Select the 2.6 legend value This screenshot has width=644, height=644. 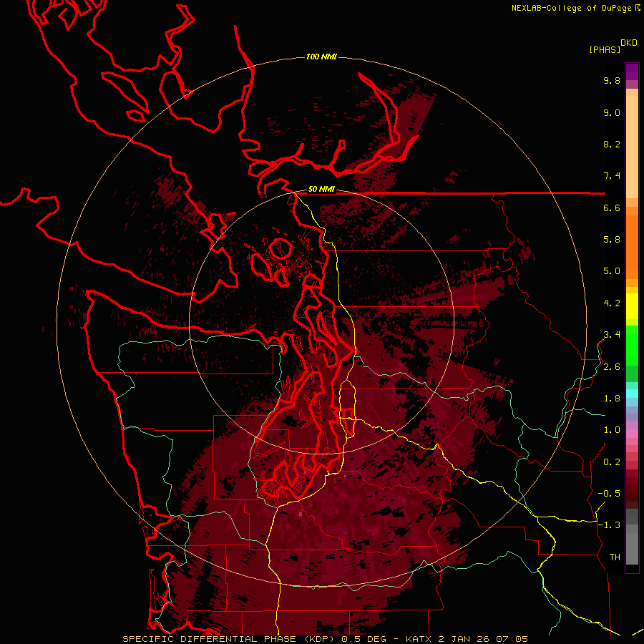coord(612,367)
